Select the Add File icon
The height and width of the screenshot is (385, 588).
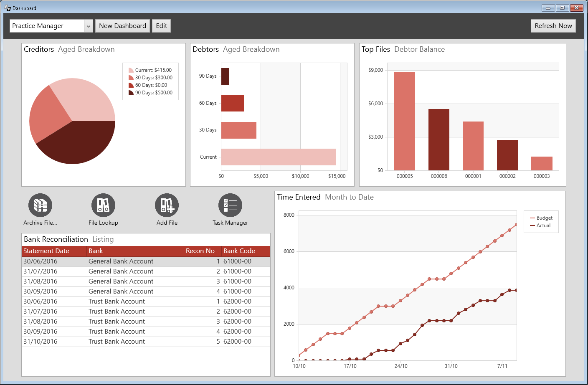click(x=167, y=205)
